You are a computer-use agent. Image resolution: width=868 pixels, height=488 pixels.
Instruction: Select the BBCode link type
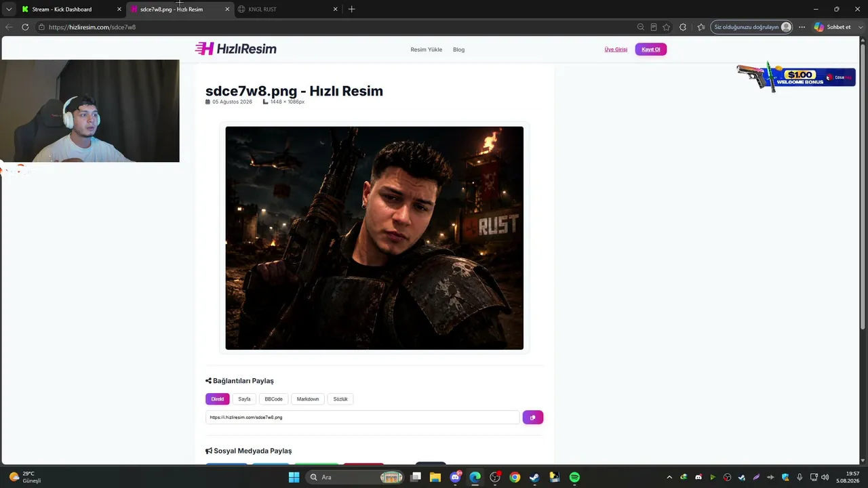(274, 399)
